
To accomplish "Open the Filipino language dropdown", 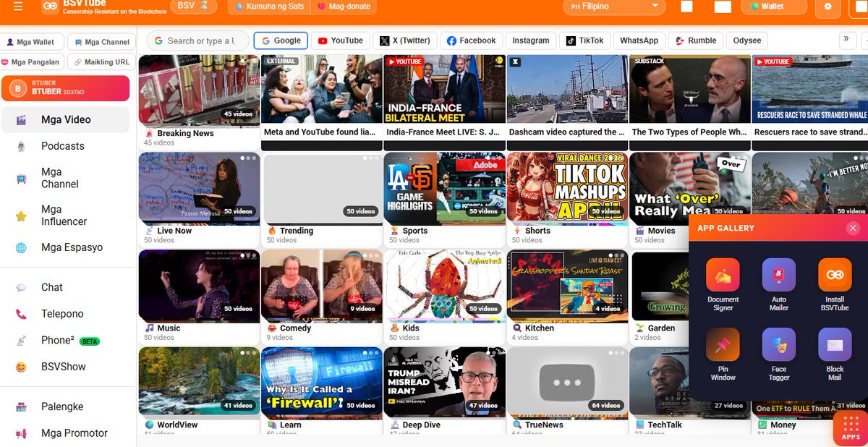I will [614, 7].
